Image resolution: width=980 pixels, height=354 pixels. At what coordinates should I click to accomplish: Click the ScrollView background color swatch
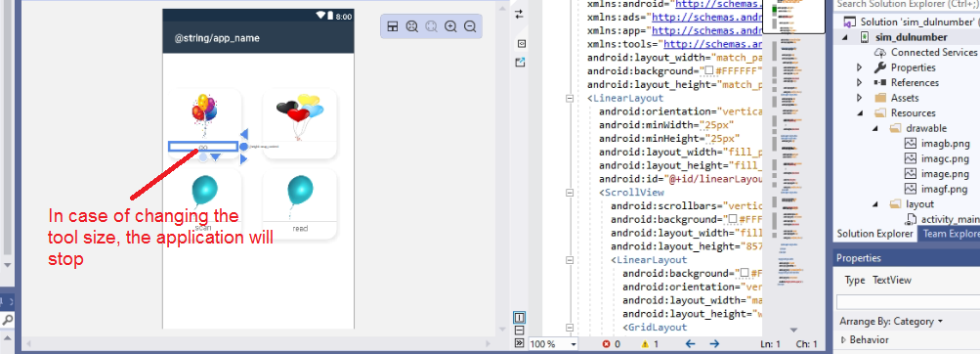732,219
